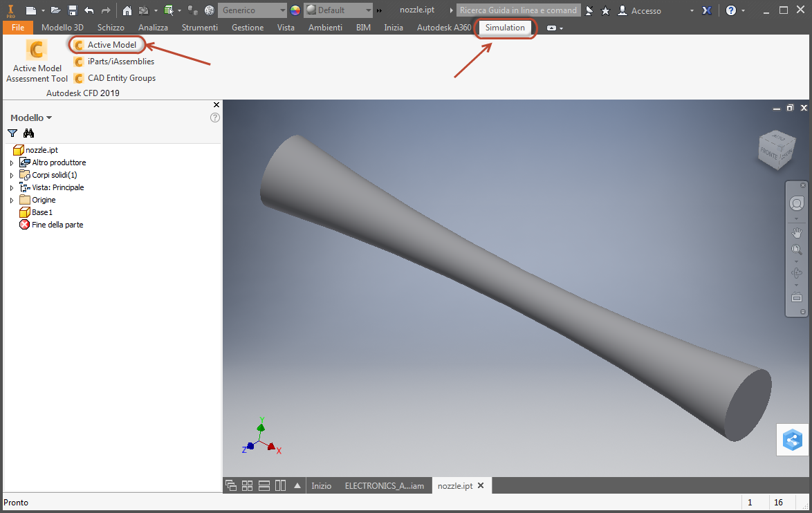Switch to the Strumenti tab

click(x=199, y=28)
